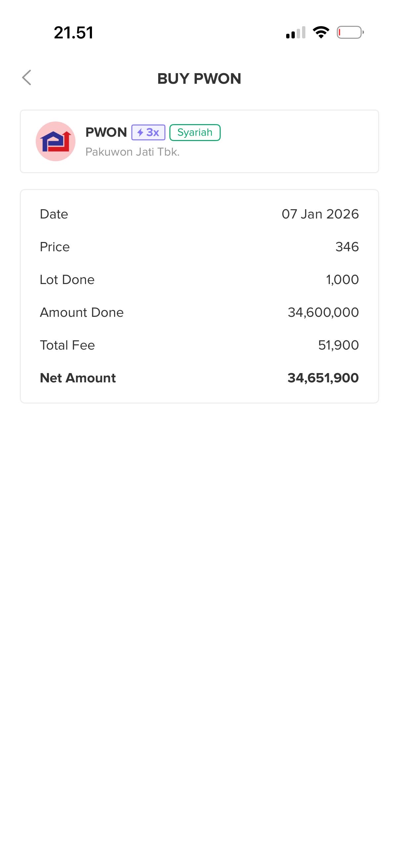Tap the Syariah label badge
Image resolution: width=399 pixels, height=868 pixels.
(195, 132)
